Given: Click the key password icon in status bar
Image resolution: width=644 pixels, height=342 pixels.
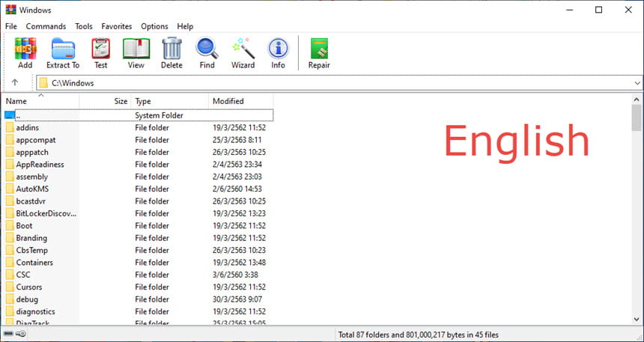Looking at the screenshot, I should [21, 335].
